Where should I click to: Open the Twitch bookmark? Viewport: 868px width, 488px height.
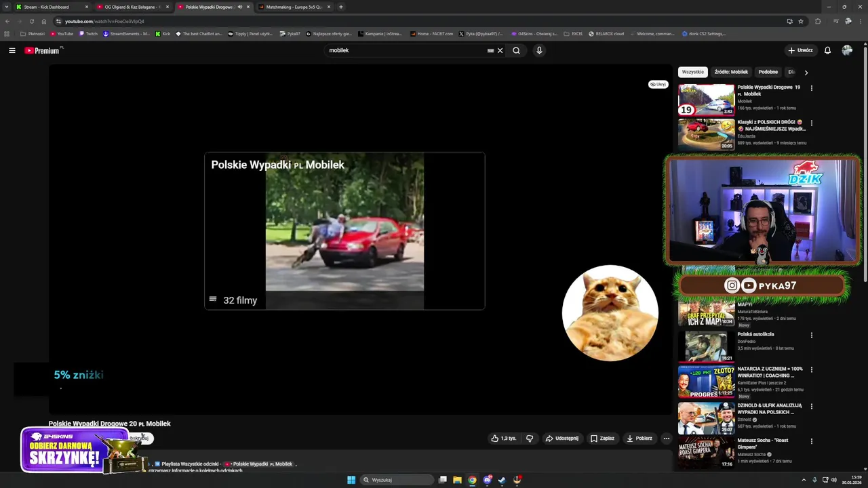pyautogui.click(x=88, y=33)
